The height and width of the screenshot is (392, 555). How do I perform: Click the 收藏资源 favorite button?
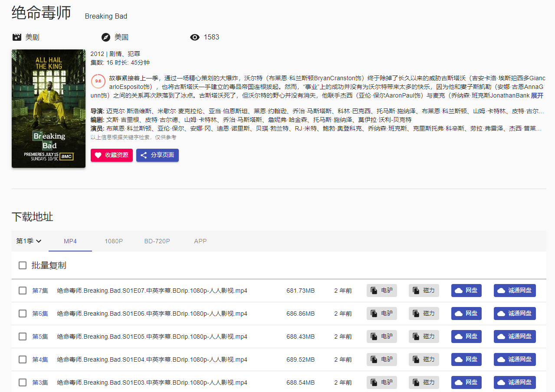coord(112,155)
